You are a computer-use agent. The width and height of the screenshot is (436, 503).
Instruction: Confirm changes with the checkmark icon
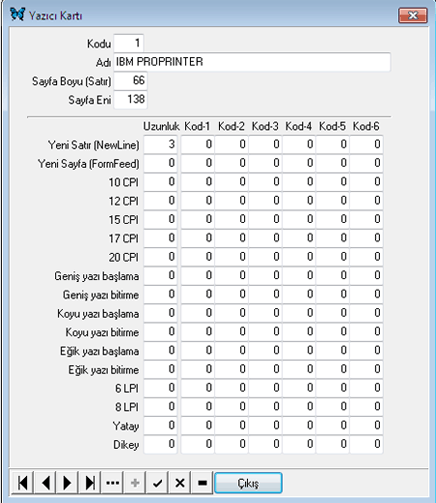[157, 482]
